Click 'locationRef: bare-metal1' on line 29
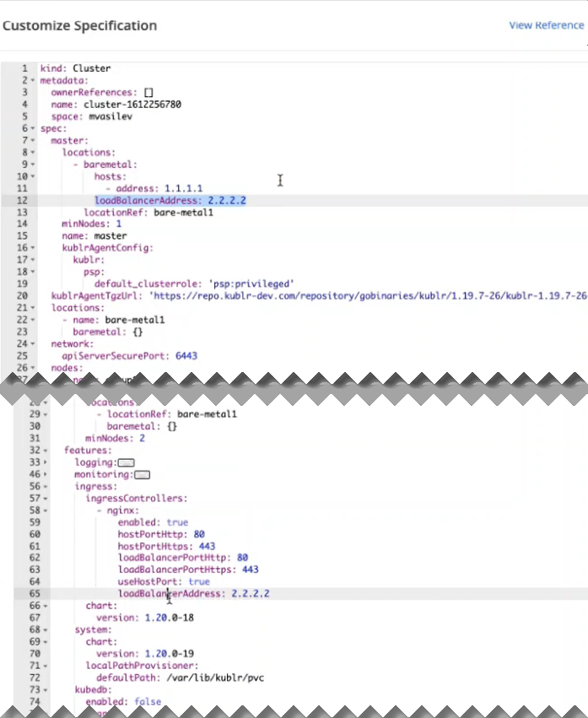The width and height of the screenshot is (588, 718). pos(172,414)
